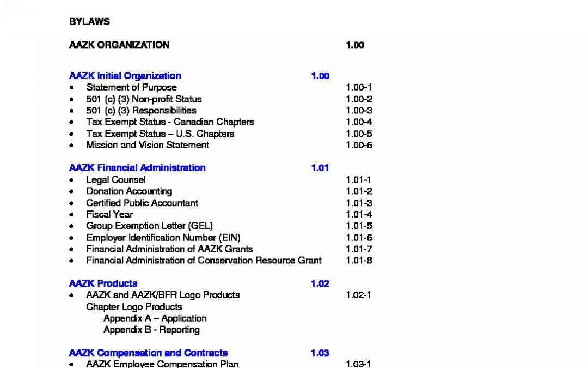Click the AAZK Initial Organization heading link

point(125,76)
